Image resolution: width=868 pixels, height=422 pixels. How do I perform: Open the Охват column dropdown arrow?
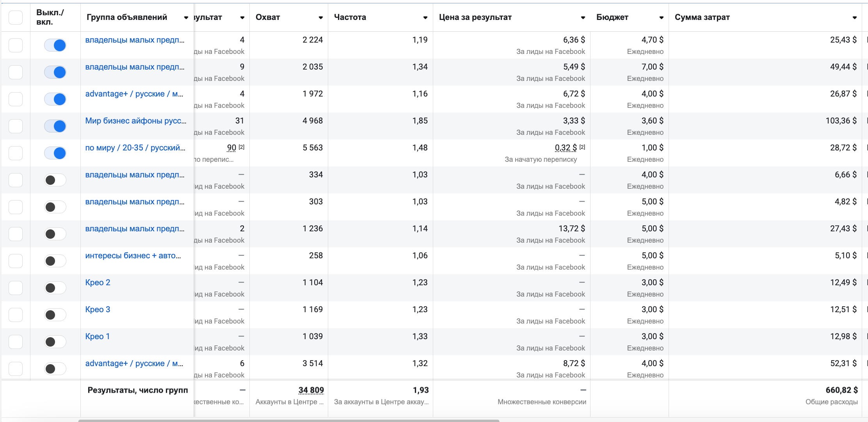coord(320,18)
